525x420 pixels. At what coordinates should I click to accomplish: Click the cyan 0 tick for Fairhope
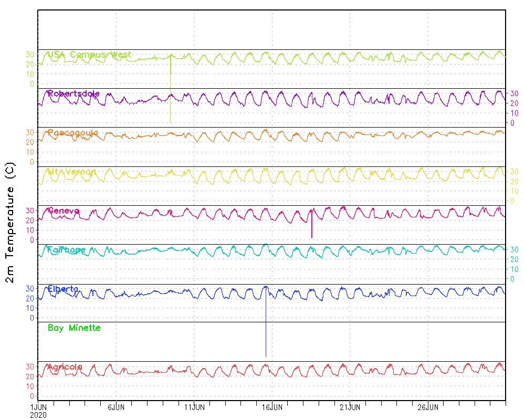[512, 279]
